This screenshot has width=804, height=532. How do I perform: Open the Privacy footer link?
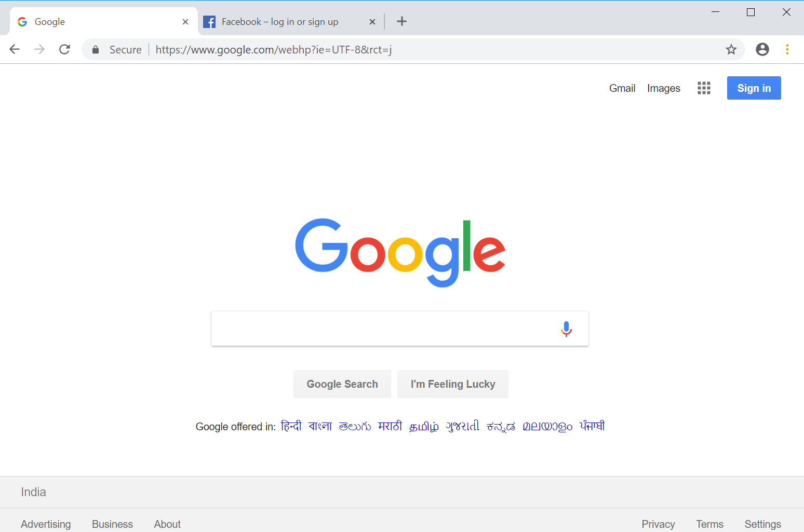(x=658, y=524)
